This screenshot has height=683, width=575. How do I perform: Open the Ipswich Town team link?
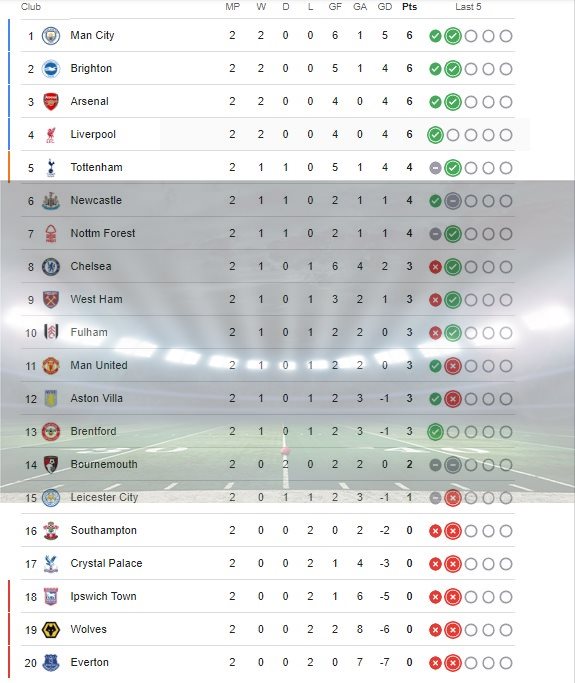click(x=103, y=596)
